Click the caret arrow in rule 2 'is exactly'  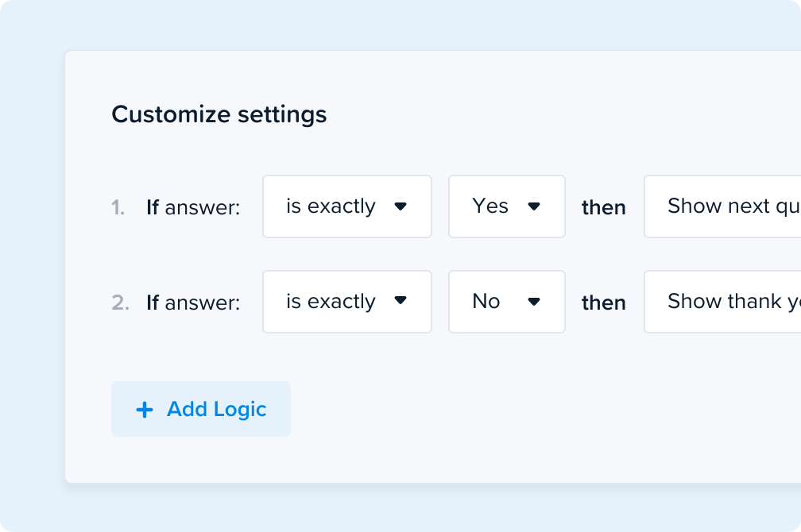coord(400,301)
